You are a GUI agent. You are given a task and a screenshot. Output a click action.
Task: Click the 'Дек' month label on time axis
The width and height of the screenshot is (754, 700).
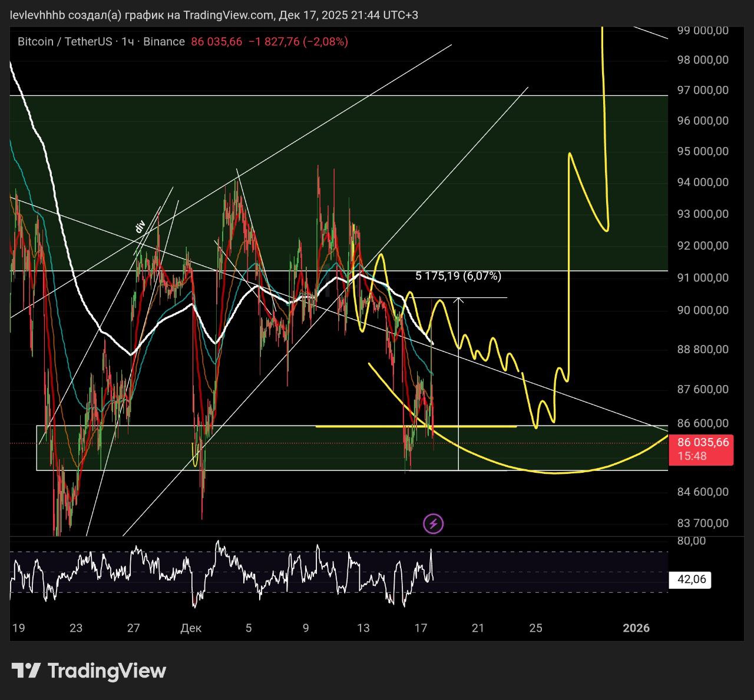click(x=191, y=628)
